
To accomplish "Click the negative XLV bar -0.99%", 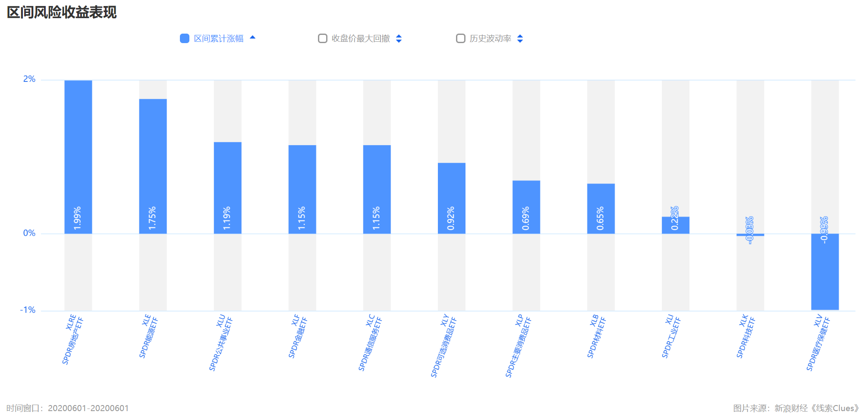I will [825, 272].
